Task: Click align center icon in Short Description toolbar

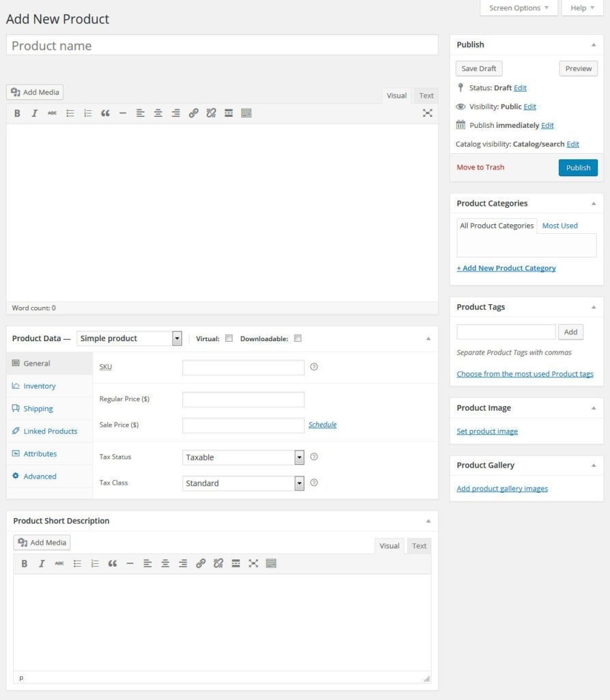Action: [165, 563]
